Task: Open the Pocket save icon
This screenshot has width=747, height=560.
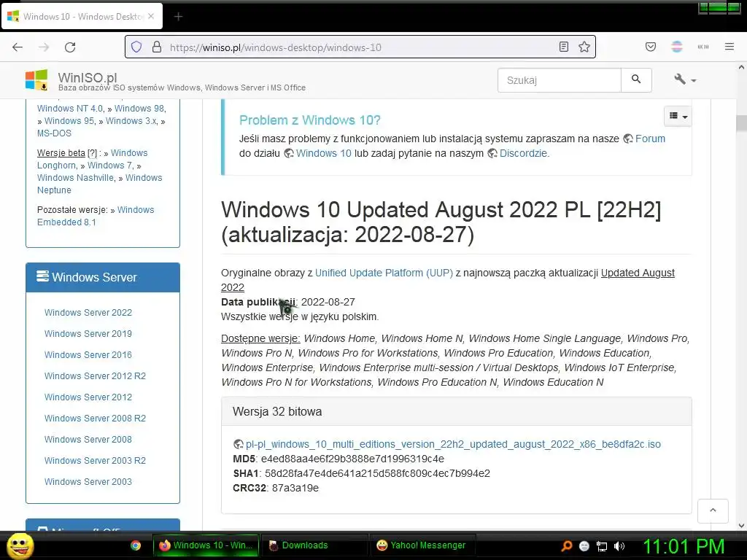Action: (x=650, y=47)
